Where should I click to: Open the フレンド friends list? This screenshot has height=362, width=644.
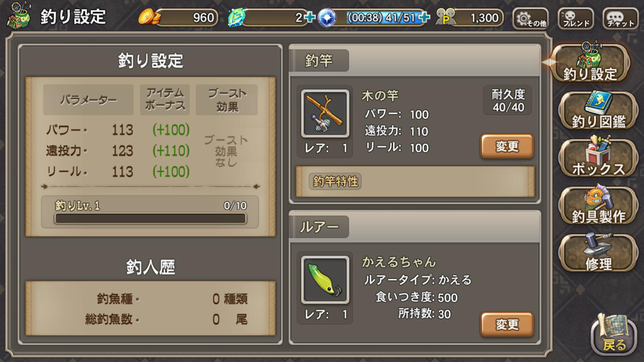pos(576,19)
